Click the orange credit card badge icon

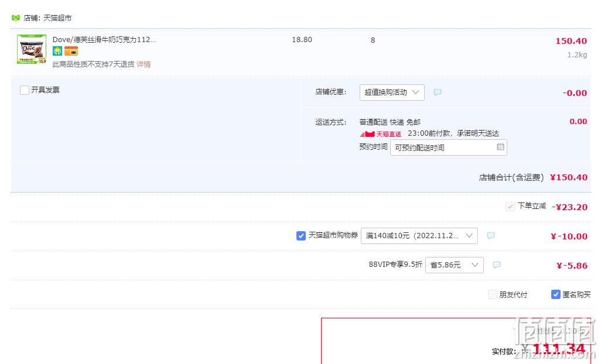click(x=71, y=51)
